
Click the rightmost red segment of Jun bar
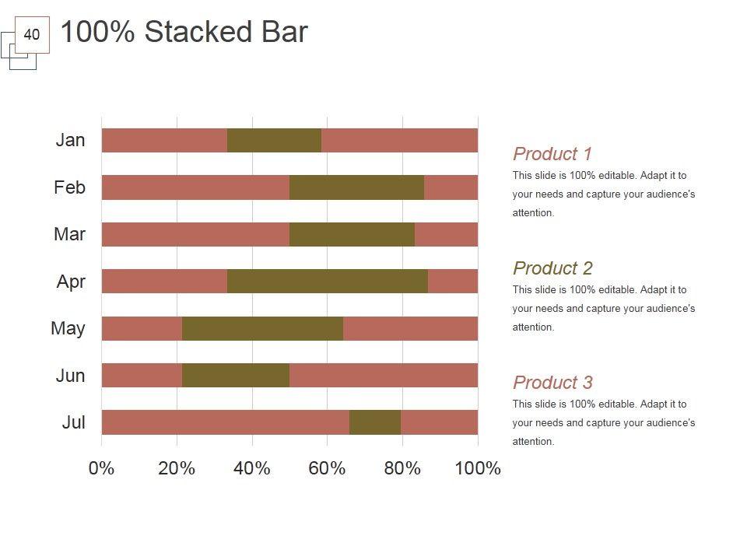[x=383, y=376]
